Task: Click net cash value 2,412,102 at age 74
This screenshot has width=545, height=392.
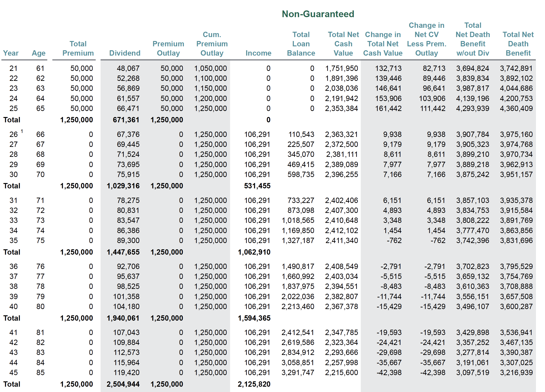Action: (341, 230)
